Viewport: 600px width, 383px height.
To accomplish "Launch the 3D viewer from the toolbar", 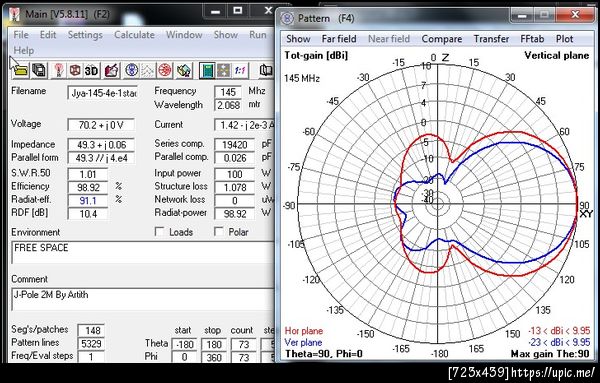I will (x=91, y=70).
